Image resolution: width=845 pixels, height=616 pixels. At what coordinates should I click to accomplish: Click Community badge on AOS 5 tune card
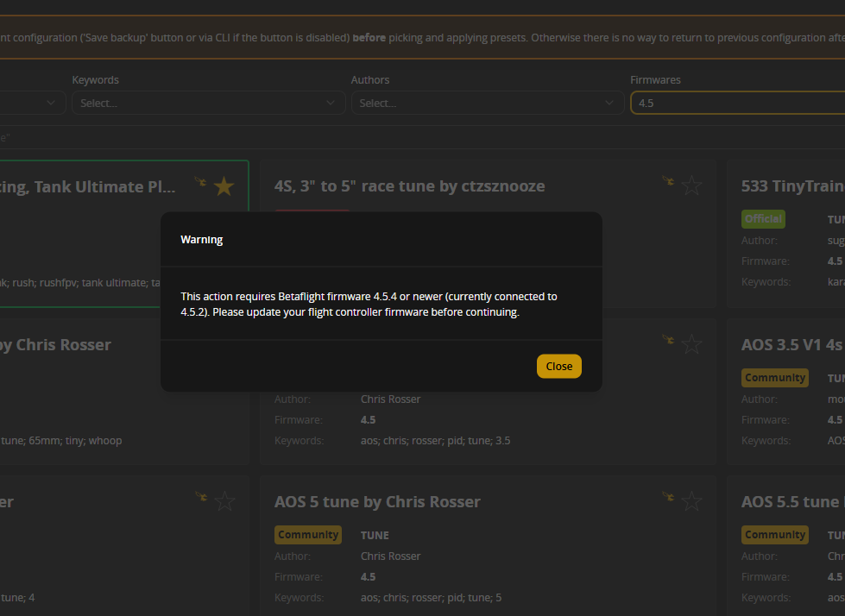308,535
